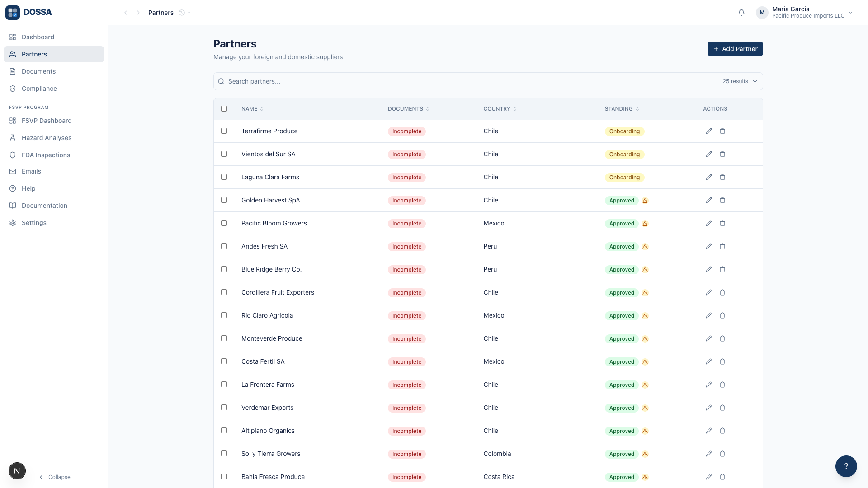
Task: Select Vientos del Sur SA checkbox
Action: point(224,154)
